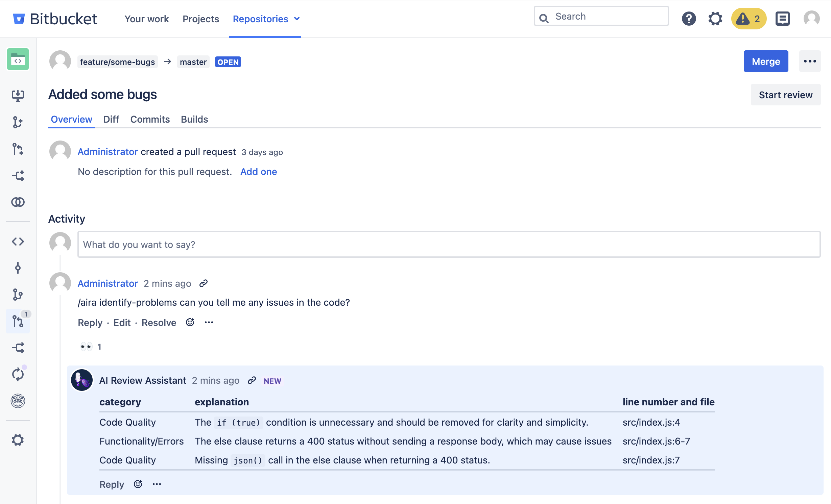Image resolution: width=831 pixels, height=504 pixels.
Task: Open the Forks icon in the sidebar
Action: [x=18, y=348]
